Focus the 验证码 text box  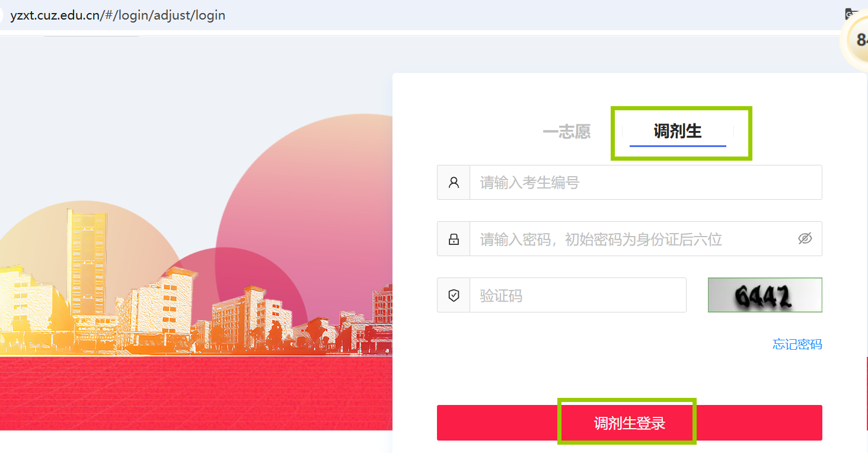click(x=578, y=295)
